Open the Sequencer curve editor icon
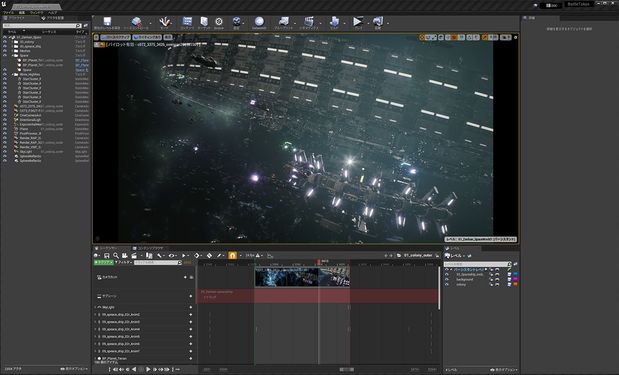This screenshot has width=619, height=375. 270,256
